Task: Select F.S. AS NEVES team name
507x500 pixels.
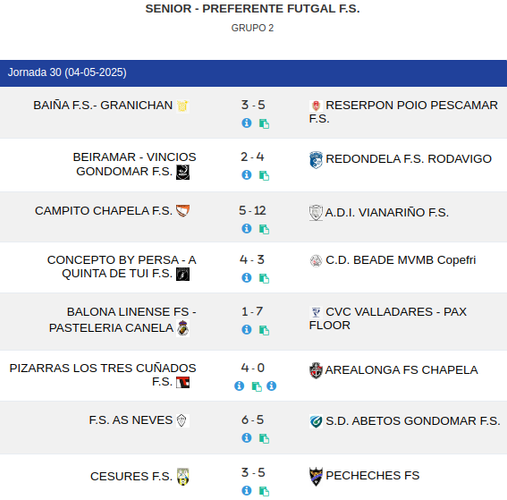Action: pos(131,420)
